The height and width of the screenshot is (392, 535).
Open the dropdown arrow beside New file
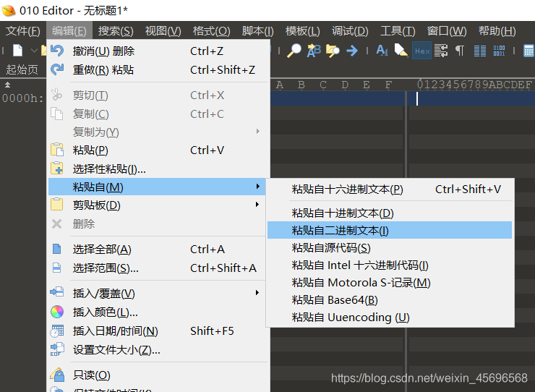coord(34,51)
